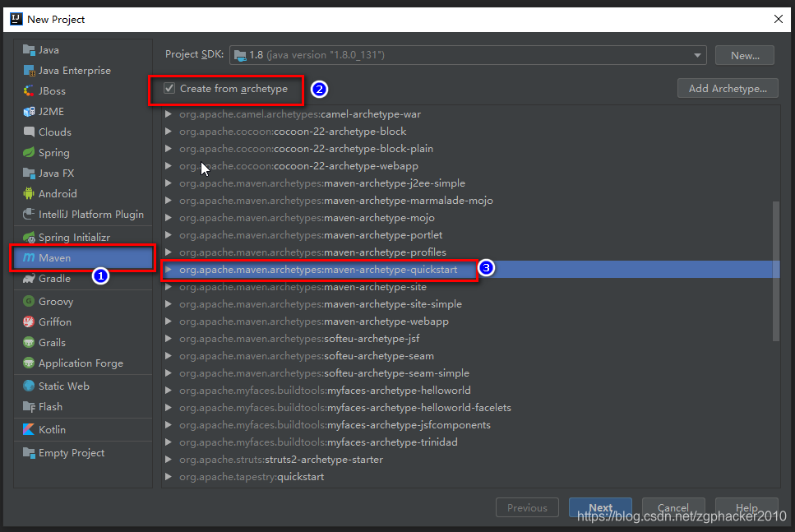This screenshot has width=795, height=532.
Task: Click the Flash icon
Action: (x=29, y=407)
